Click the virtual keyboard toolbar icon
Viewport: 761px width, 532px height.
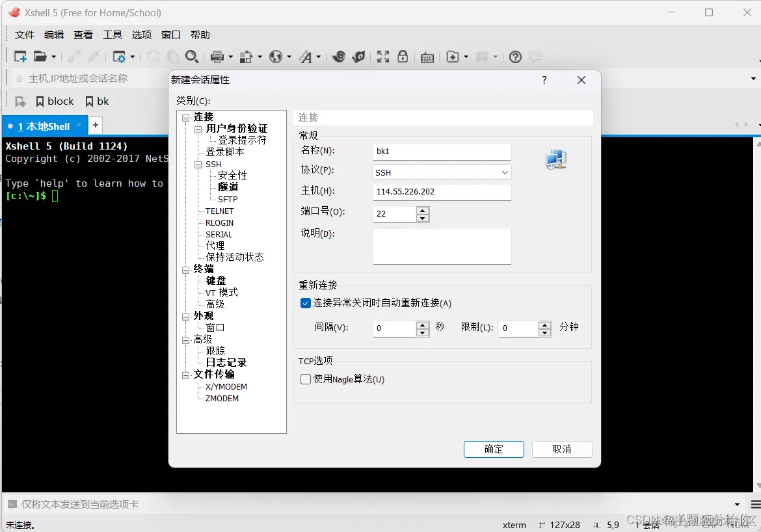427,57
